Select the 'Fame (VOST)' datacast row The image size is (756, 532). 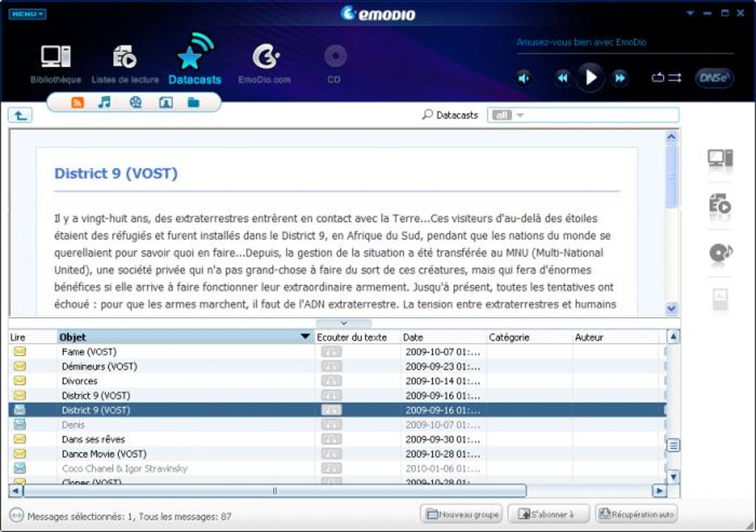click(111, 351)
